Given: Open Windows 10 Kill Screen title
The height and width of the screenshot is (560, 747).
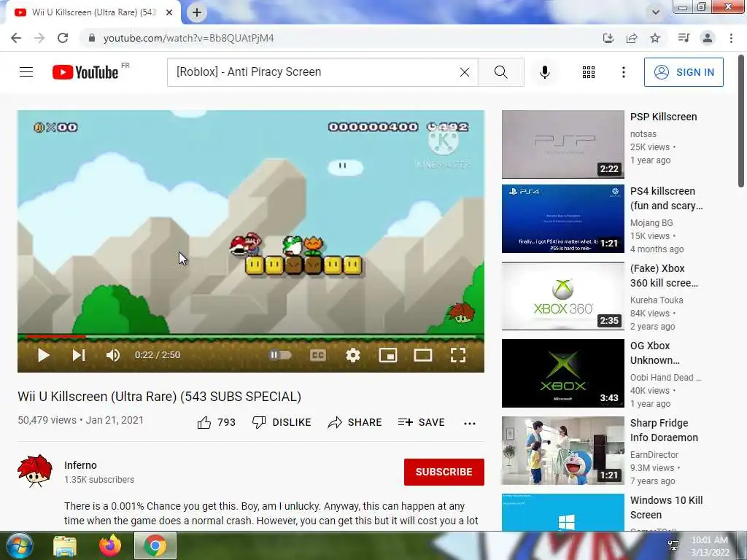Looking at the screenshot, I should click(x=667, y=507).
